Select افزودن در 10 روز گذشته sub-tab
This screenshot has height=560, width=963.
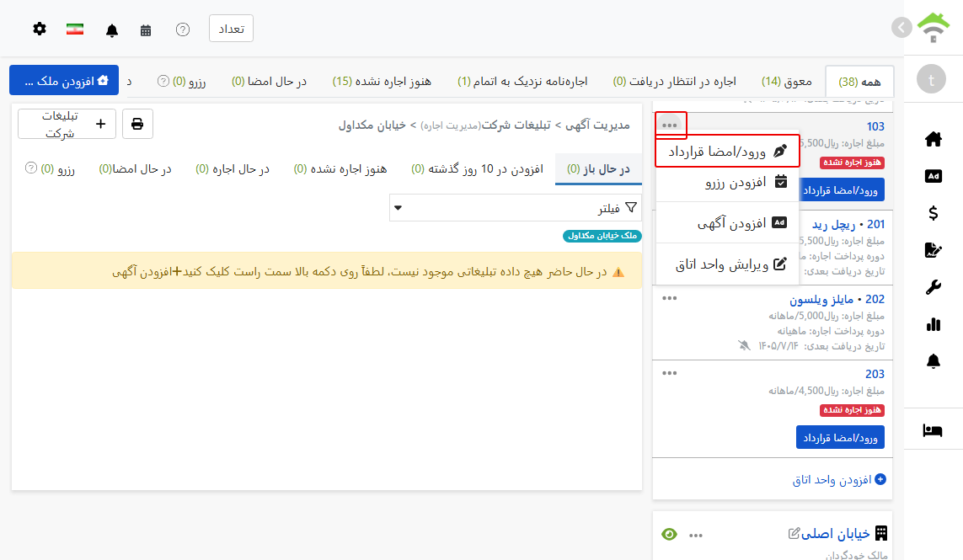pyautogui.click(x=477, y=169)
